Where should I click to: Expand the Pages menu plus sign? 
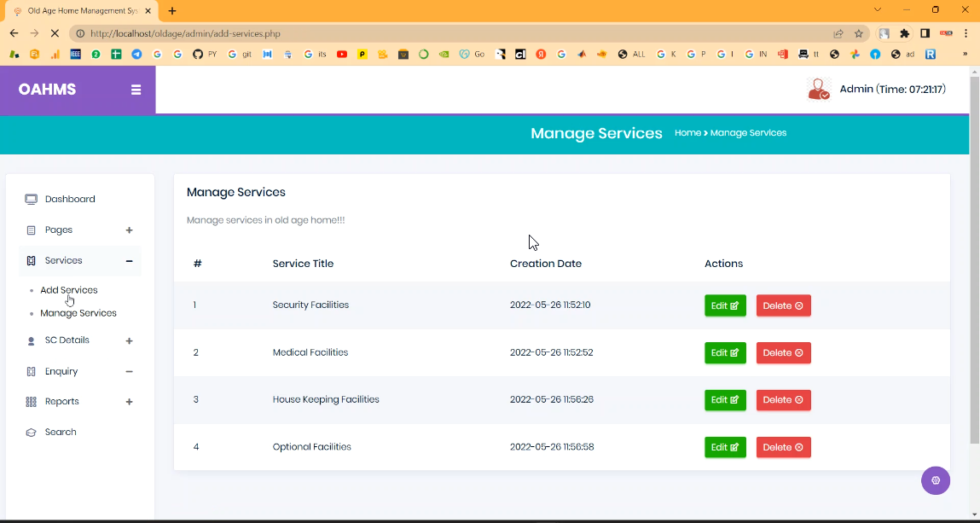(129, 230)
